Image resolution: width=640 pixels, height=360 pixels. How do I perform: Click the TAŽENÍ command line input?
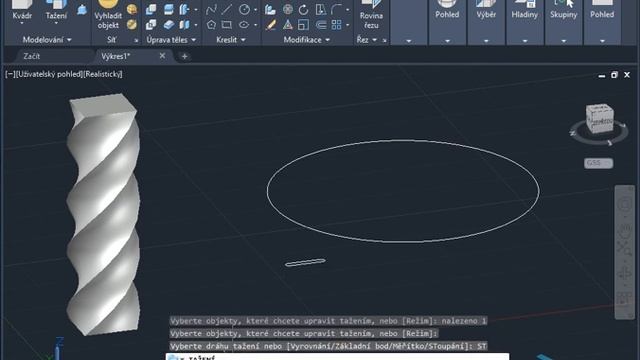click(x=337, y=357)
